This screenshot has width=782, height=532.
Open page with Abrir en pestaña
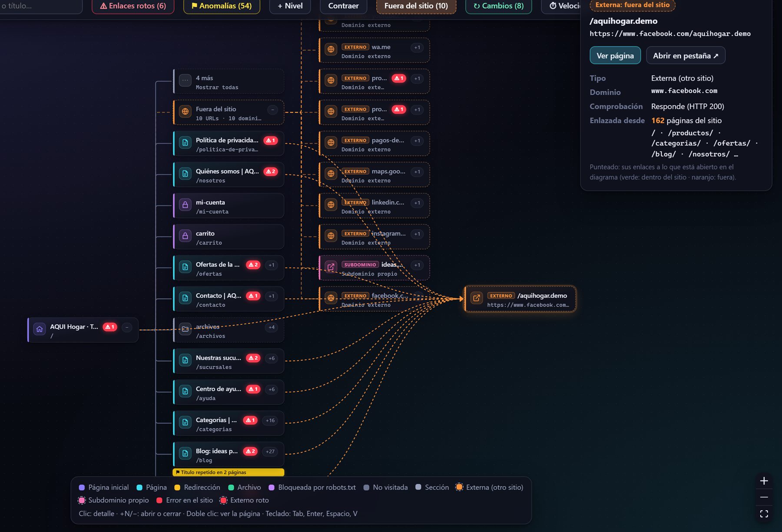(686, 56)
